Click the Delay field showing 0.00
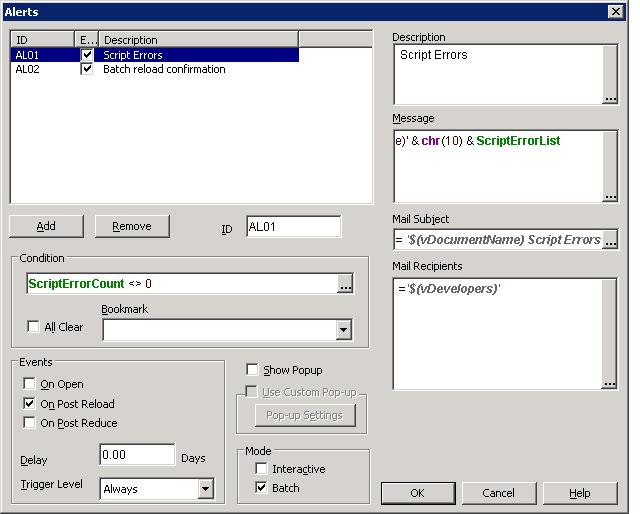This screenshot has width=640, height=514. [137, 454]
